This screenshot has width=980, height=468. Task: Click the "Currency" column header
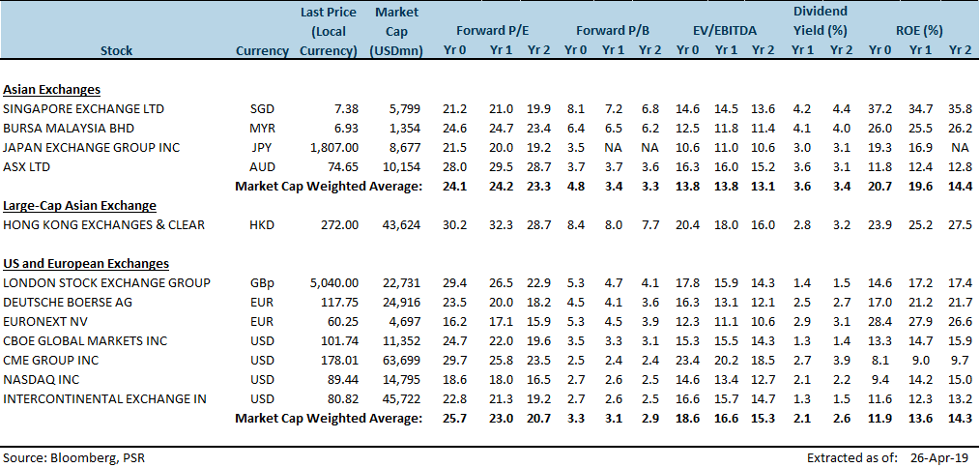coord(262,51)
